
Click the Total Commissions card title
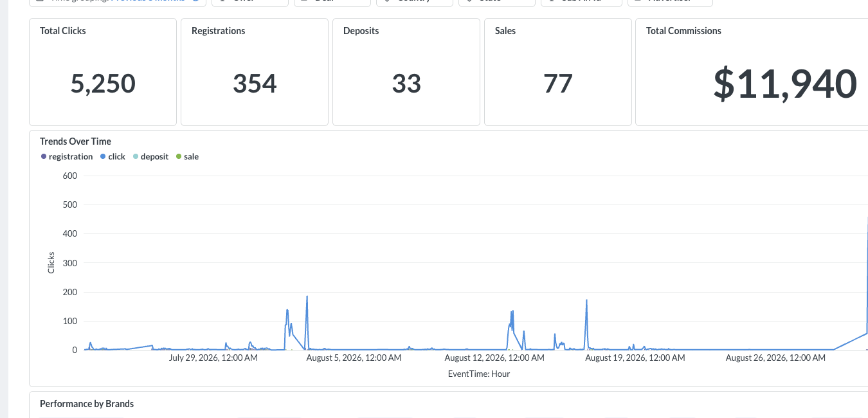[683, 31]
